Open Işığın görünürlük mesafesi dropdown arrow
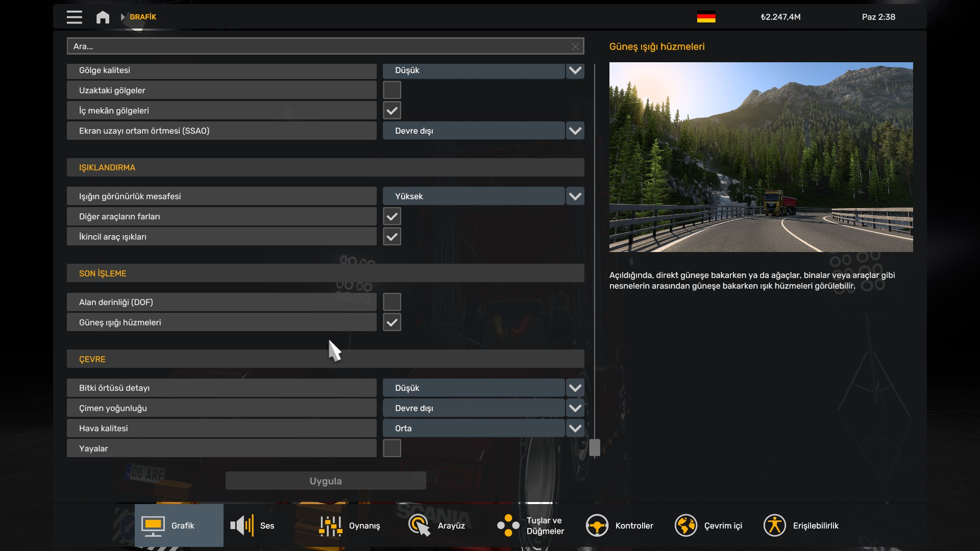 point(575,196)
